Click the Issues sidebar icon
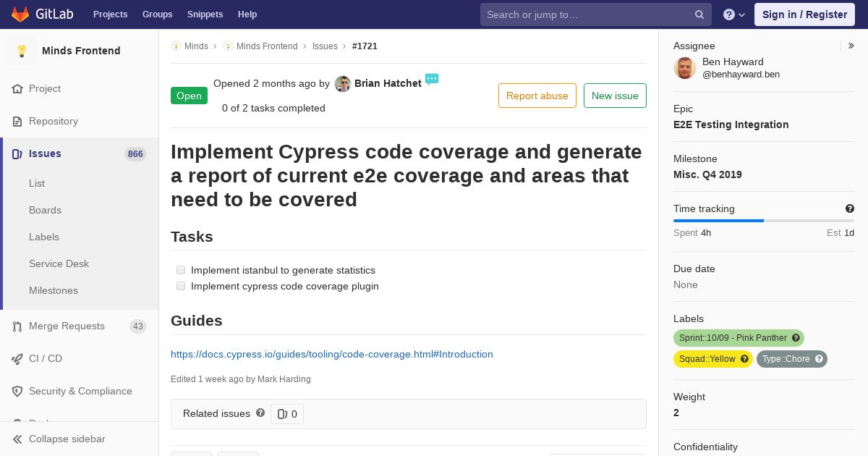The height and width of the screenshot is (456, 868). 17,153
